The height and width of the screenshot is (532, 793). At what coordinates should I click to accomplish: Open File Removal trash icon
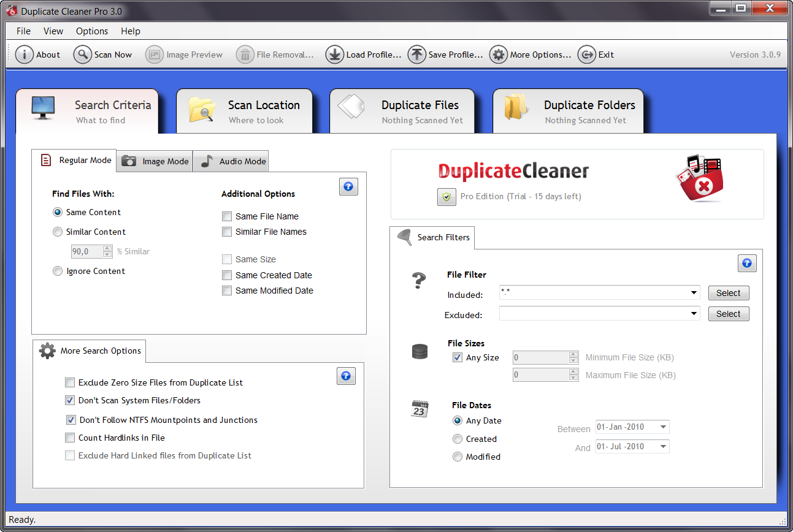tap(245, 55)
